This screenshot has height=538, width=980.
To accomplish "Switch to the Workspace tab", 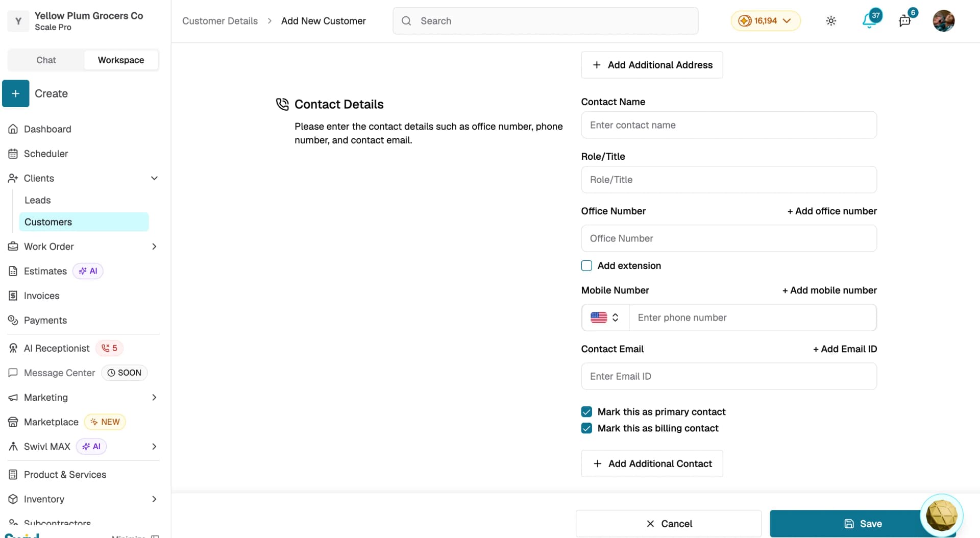I will (x=121, y=60).
